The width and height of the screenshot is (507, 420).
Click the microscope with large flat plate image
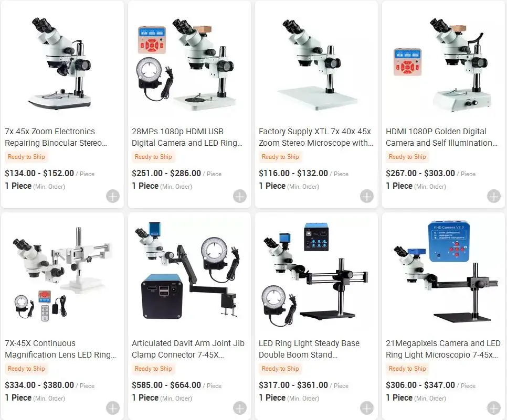pyautogui.click(x=316, y=63)
